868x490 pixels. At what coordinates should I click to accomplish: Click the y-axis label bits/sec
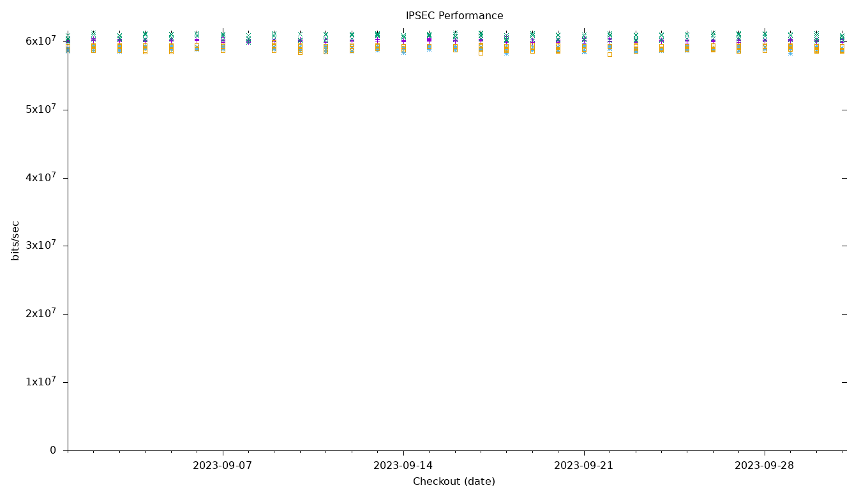[15, 241]
